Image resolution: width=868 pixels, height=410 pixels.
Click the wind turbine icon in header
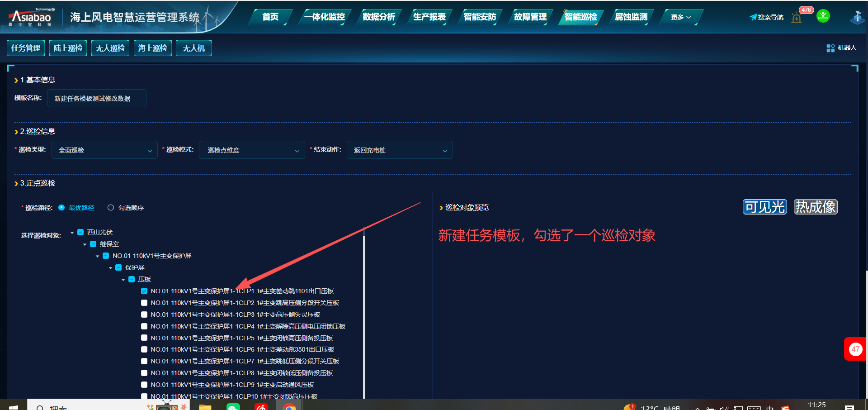point(857,17)
